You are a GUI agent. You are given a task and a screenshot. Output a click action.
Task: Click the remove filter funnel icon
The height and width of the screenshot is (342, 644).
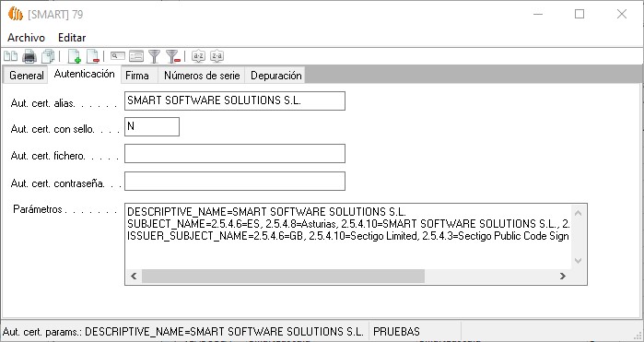click(173, 56)
